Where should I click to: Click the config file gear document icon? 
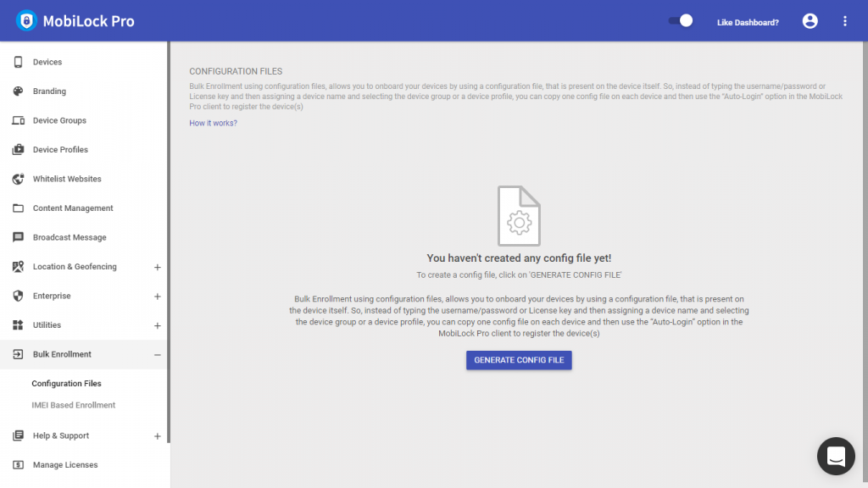(519, 216)
